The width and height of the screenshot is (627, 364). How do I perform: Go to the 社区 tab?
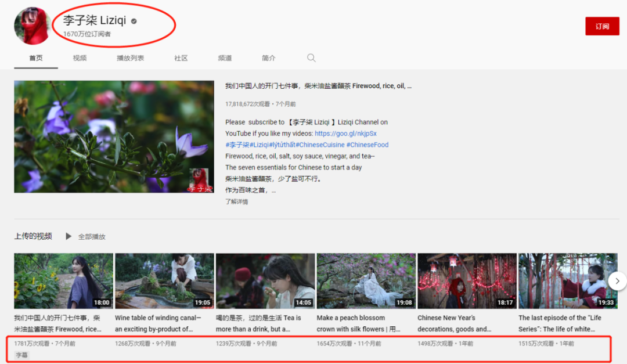point(181,58)
